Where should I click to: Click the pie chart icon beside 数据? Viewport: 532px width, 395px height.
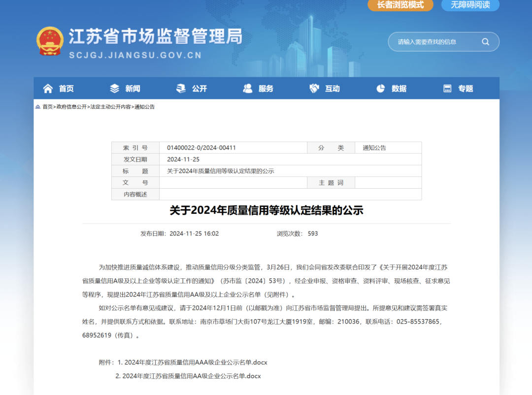[381, 89]
